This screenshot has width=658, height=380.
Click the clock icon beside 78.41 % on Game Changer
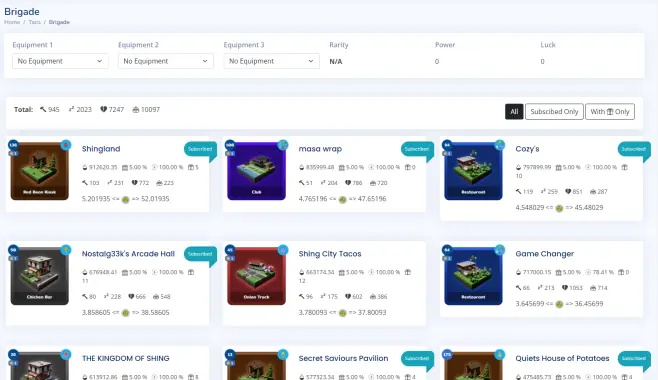click(x=588, y=272)
